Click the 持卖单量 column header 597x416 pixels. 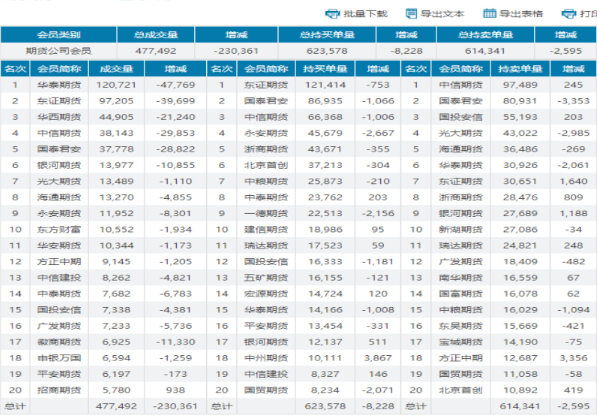tap(520, 69)
